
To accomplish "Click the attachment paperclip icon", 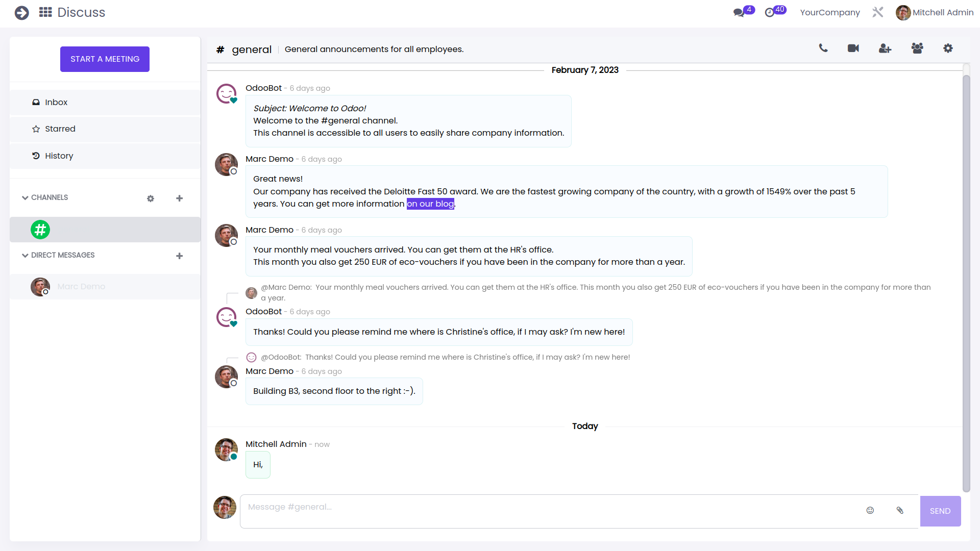I will [900, 510].
